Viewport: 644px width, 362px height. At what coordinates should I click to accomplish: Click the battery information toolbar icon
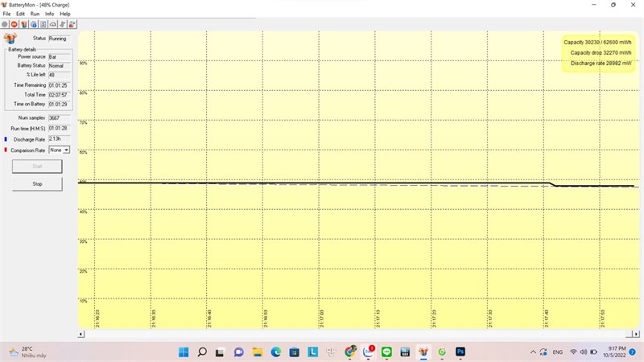[x=24, y=25]
